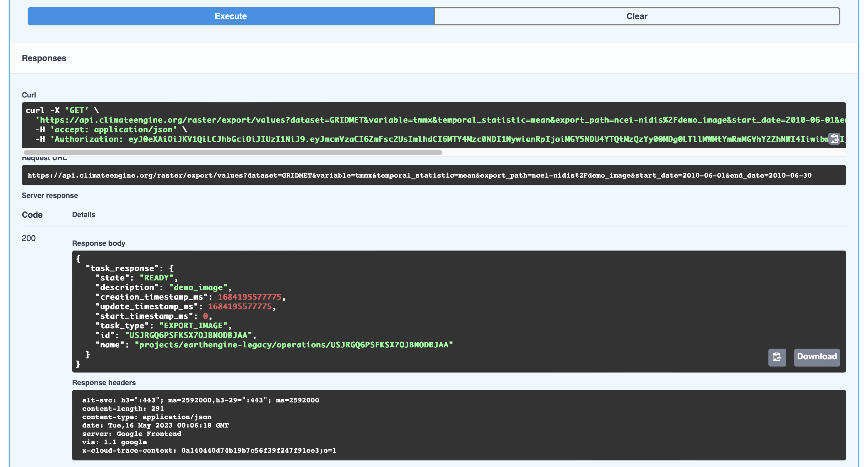Click the content-type response header line

[147, 417]
